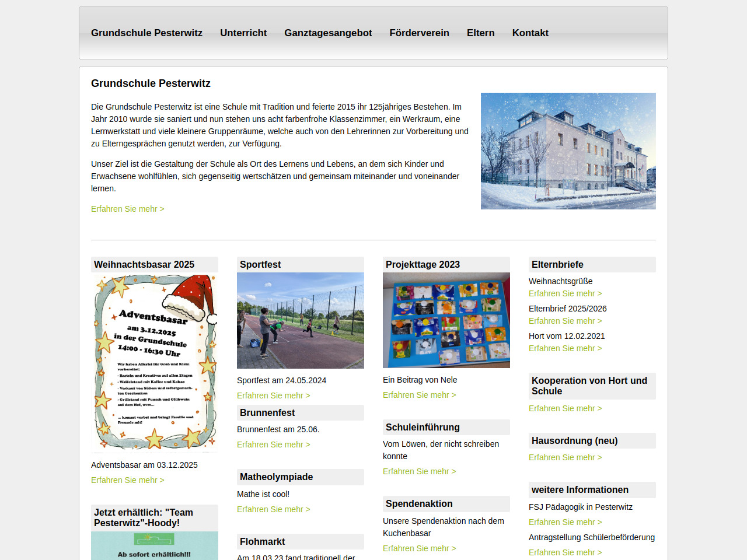Image resolution: width=747 pixels, height=560 pixels.
Task: Open the Unterricht navigation menu
Action: (x=243, y=33)
